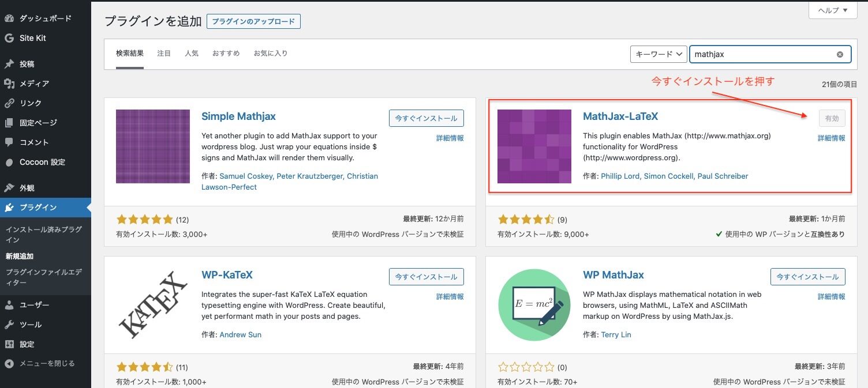Open the Tools wrench icon
Screen dimensions: 868x388
click(x=9, y=325)
